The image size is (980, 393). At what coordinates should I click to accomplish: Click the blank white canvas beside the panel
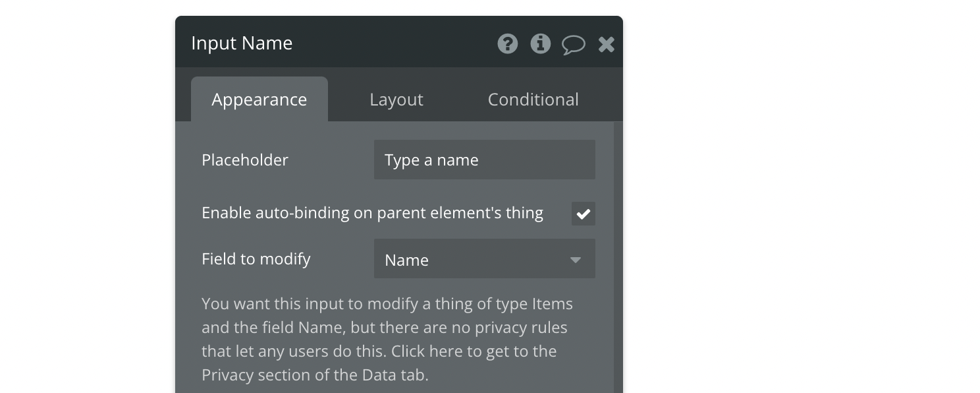[800, 198]
